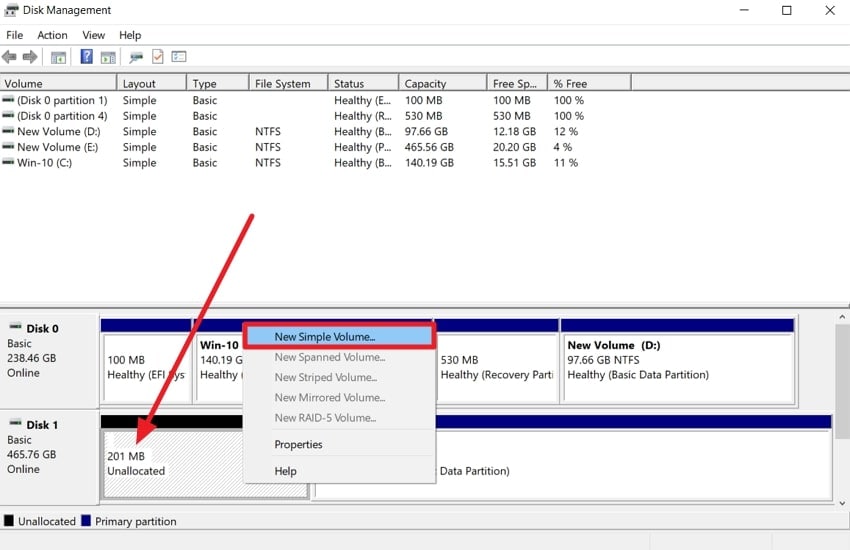850x550 pixels.
Task: Click the black Unallocated legend swatch
Action: (9, 521)
